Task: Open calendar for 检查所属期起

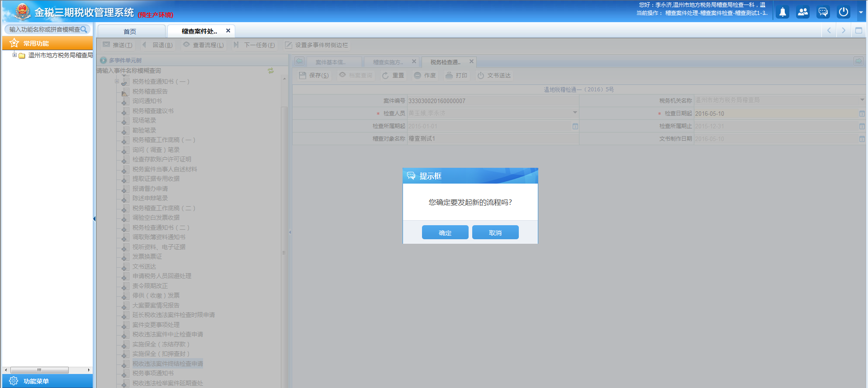Action: coord(575,126)
